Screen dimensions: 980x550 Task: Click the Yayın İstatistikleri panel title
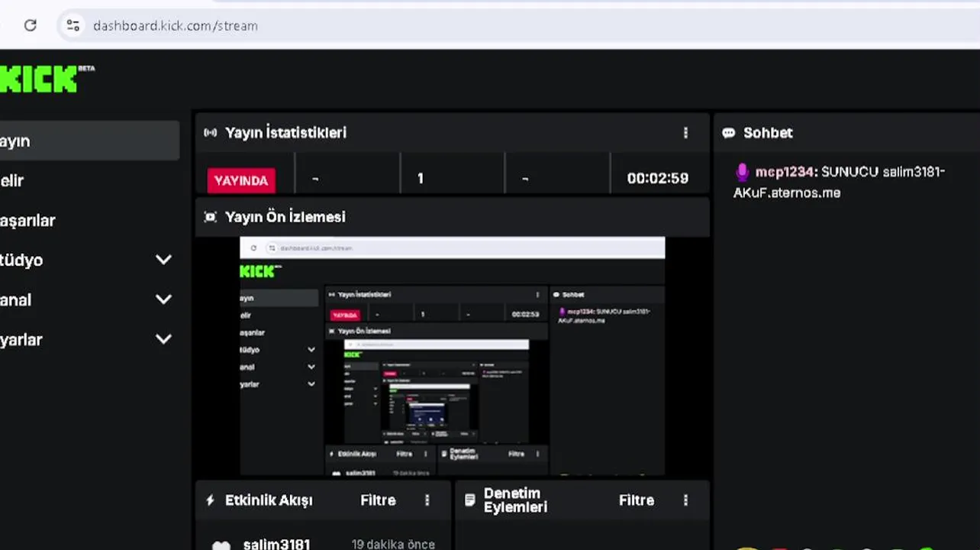pyautogui.click(x=285, y=133)
